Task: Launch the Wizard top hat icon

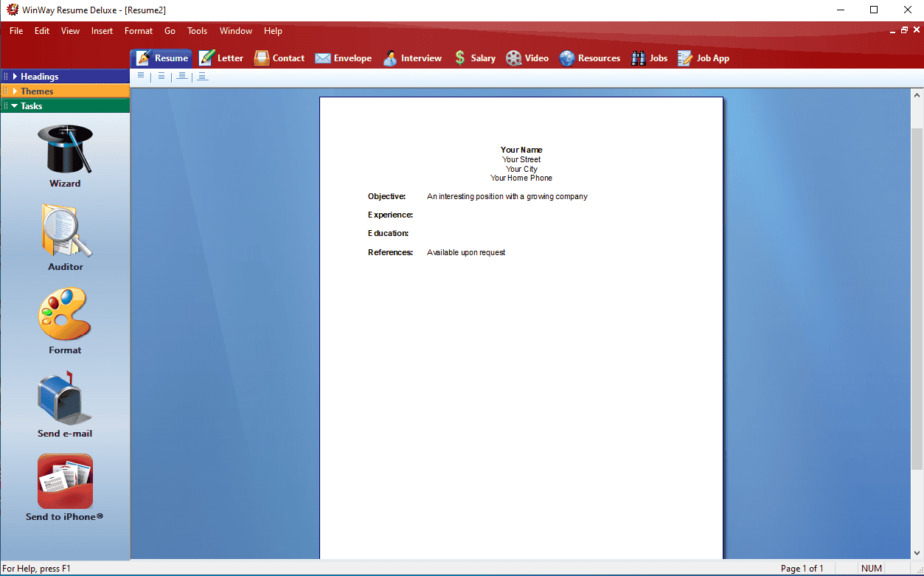Action: (x=65, y=148)
